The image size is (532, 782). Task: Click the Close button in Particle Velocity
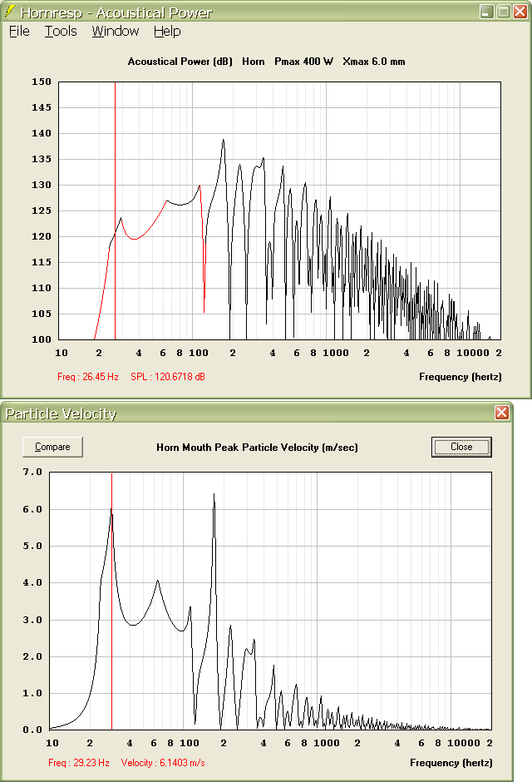tap(461, 447)
